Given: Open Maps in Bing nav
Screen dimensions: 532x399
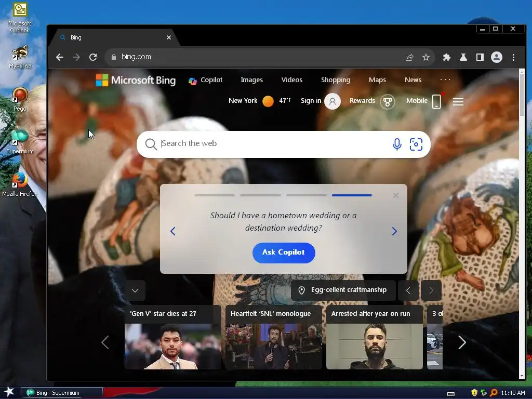Looking at the screenshot, I should point(377,79).
